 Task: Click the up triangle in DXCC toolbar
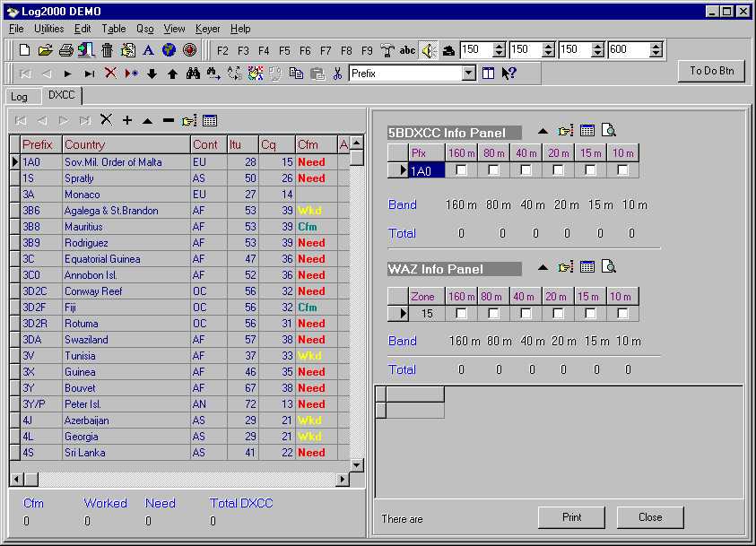coord(148,121)
